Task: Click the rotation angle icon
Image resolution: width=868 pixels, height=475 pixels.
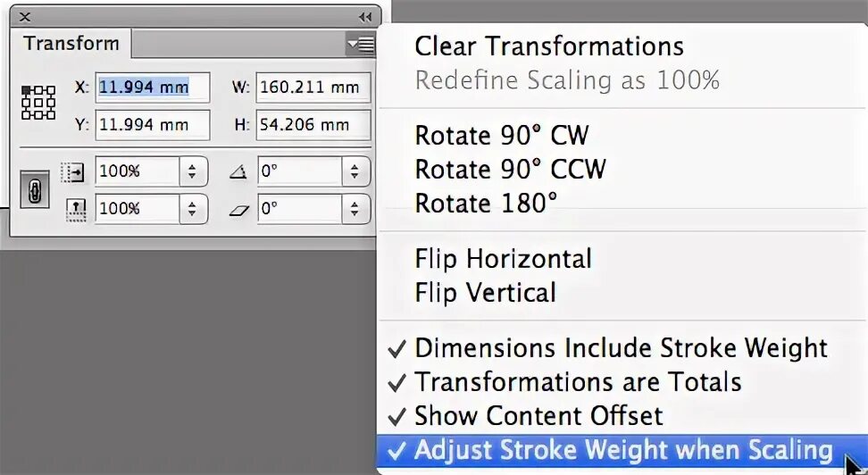Action: (x=238, y=172)
